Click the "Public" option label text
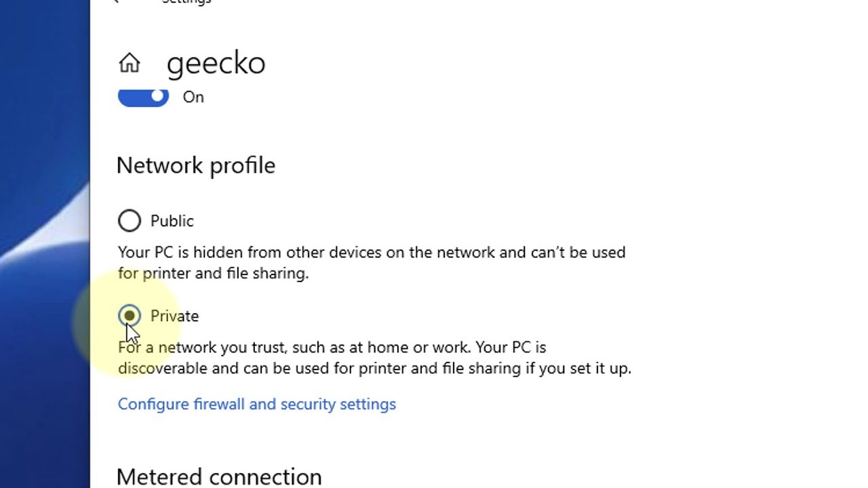This screenshot has height=488, width=868. pyautogui.click(x=172, y=221)
